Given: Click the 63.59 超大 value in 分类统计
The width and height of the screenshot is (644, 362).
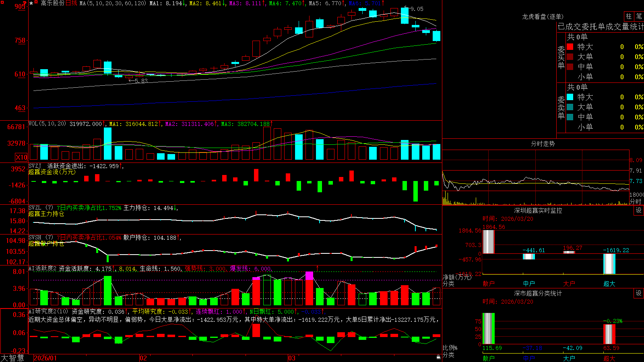Looking at the screenshot, I should (611, 348).
